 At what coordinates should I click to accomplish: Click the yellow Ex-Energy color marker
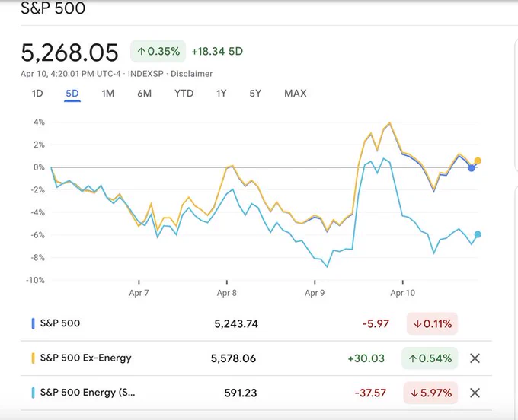33,358
